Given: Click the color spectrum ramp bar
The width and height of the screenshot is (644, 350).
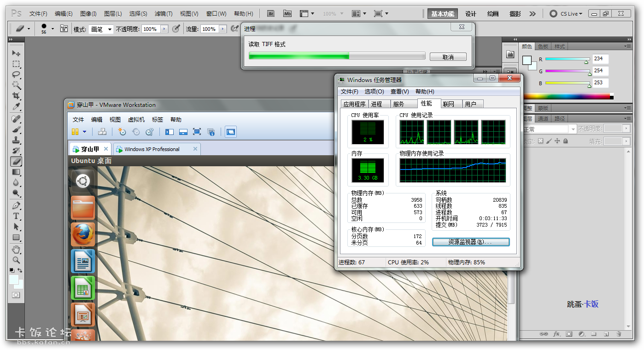Looking at the screenshot, I should tap(568, 96).
